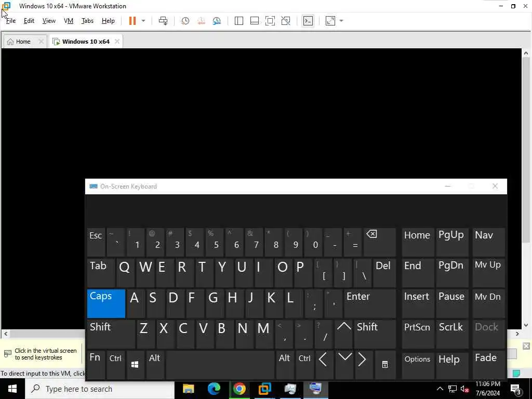
Task: Click the Q key
Action: click(125, 273)
